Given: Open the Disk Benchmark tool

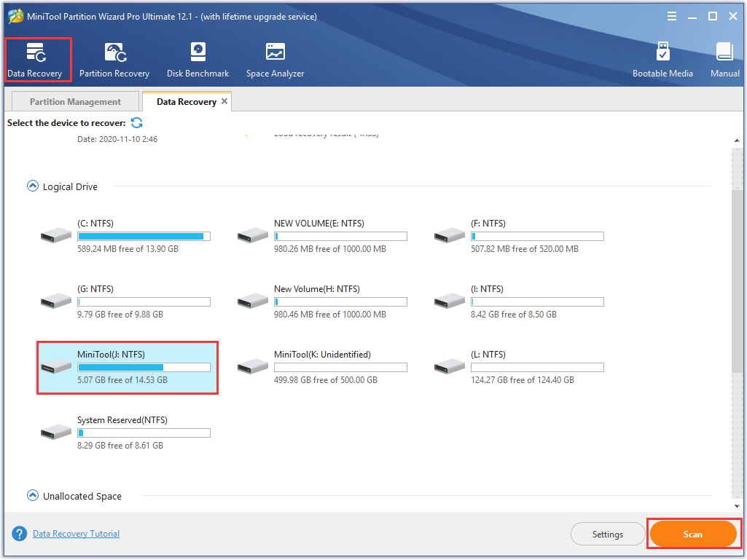Looking at the screenshot, I should pos(197,60).
